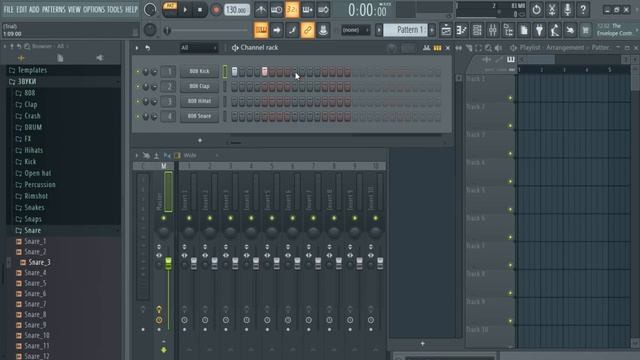Open the Mixer view icon
Image resolution: width=640 pixels, height=360 pixels.
(493, 30)
